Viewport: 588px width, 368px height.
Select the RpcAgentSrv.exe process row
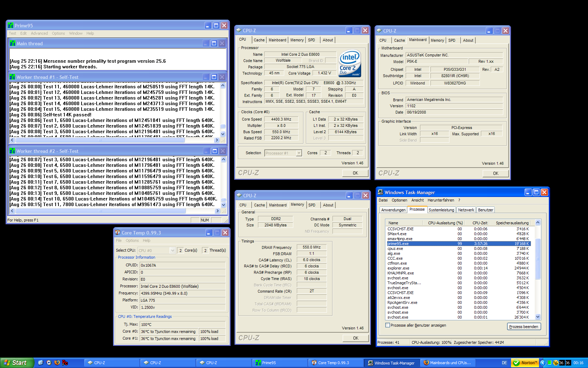[x=458, y=302]
